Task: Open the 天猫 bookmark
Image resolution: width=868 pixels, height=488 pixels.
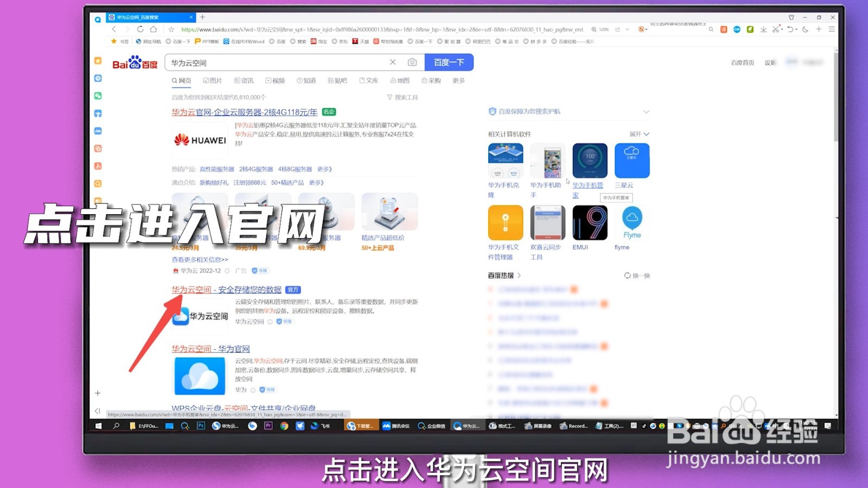Action: (361, 41)
